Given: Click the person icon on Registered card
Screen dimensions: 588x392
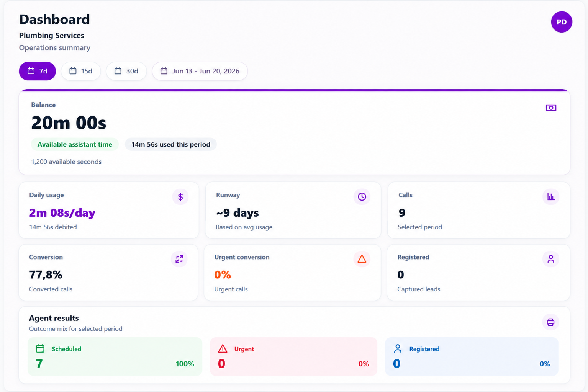Looking at the screenshot, I should click(x=551, y=259).
